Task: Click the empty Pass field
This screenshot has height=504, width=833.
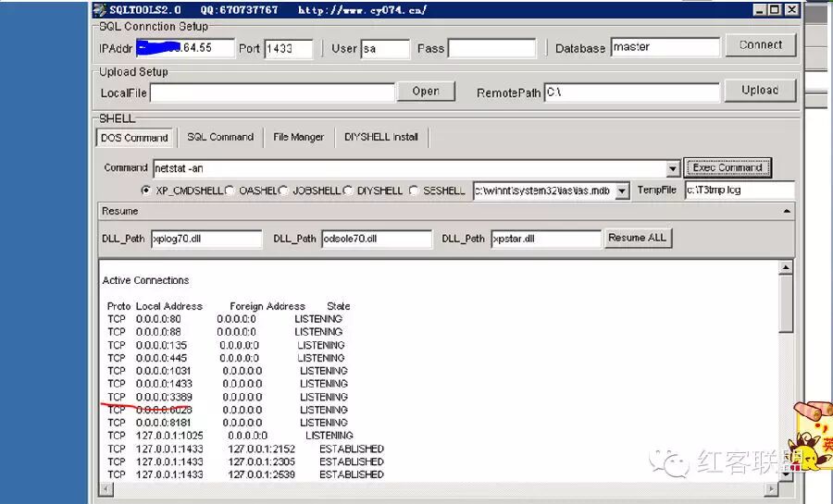Action: point(492,48)
